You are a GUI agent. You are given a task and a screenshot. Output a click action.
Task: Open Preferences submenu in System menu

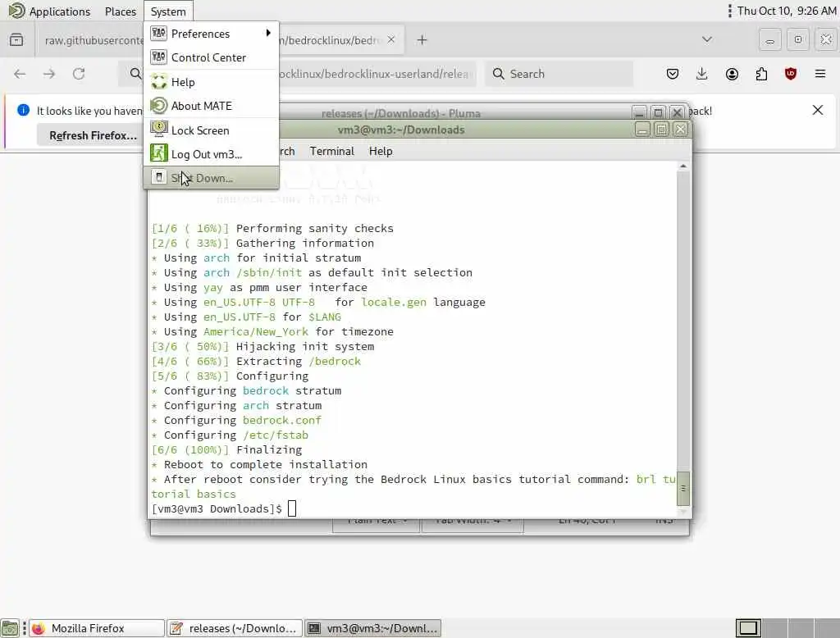tap(212, 34)
